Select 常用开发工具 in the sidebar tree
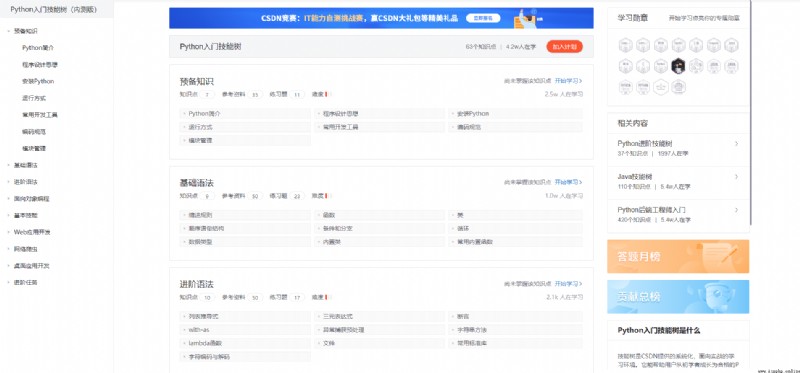800x373 pixels. [40, 115]
